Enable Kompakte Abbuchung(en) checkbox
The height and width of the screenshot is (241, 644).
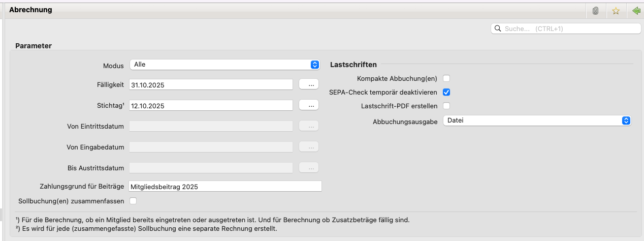tap(446, 78)
